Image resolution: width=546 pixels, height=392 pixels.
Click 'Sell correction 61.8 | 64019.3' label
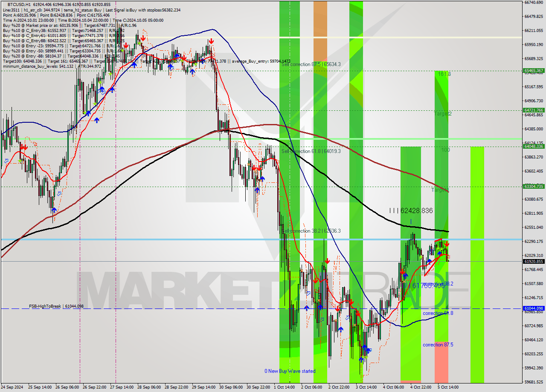(311, 151)
